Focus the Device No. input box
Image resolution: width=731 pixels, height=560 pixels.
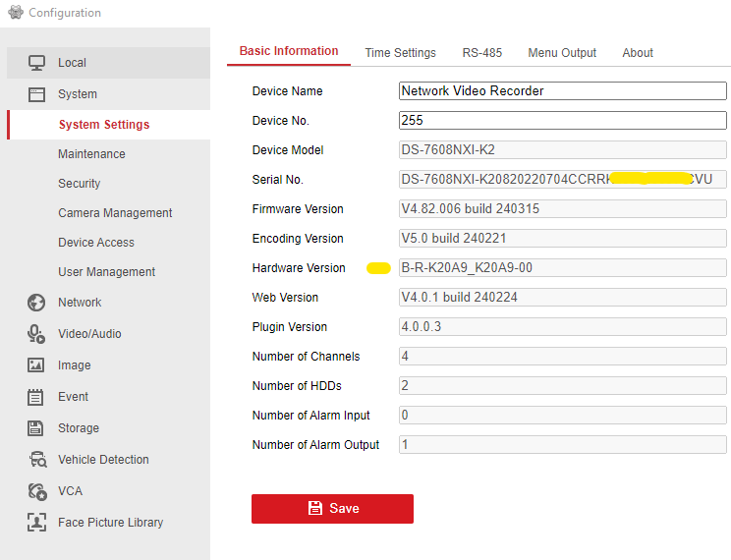tap(562, 121)
